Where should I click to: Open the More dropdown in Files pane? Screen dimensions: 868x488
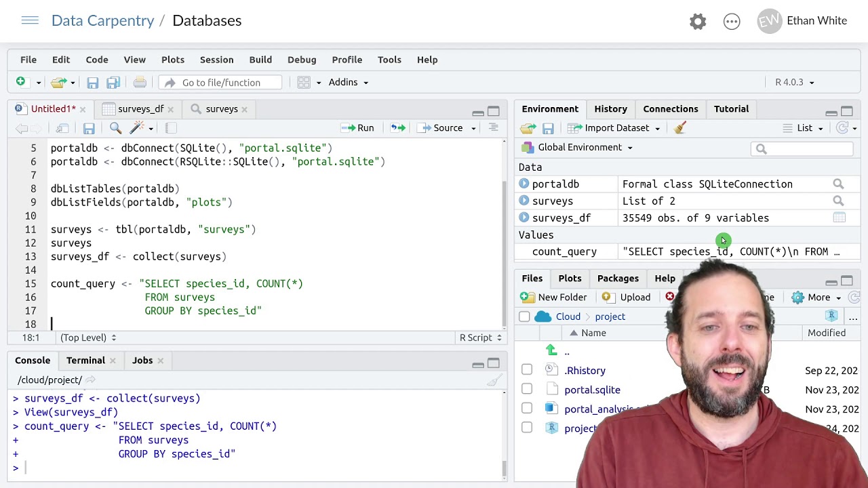[x=816, y=297]
